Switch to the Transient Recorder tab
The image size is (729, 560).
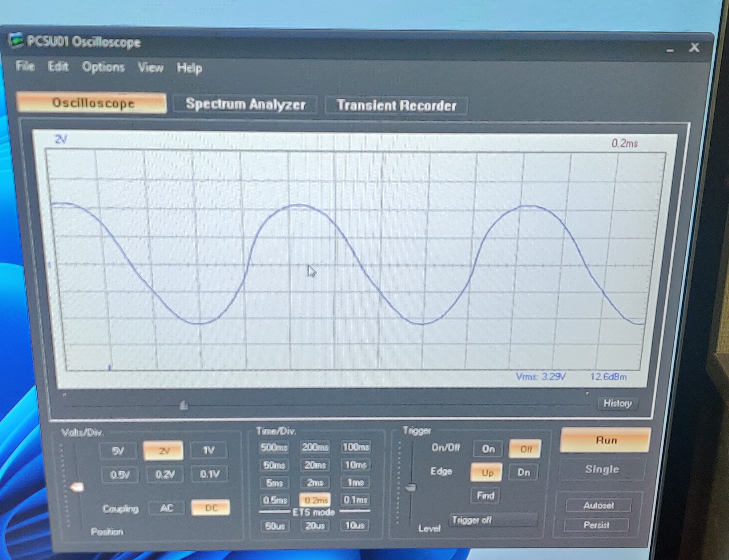(x=396, y=106)
